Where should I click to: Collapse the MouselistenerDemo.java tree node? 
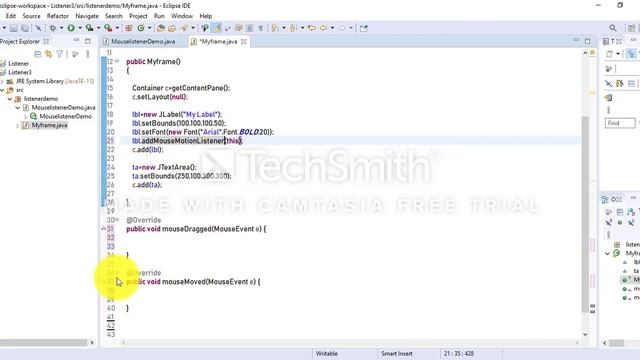[18, 108]
